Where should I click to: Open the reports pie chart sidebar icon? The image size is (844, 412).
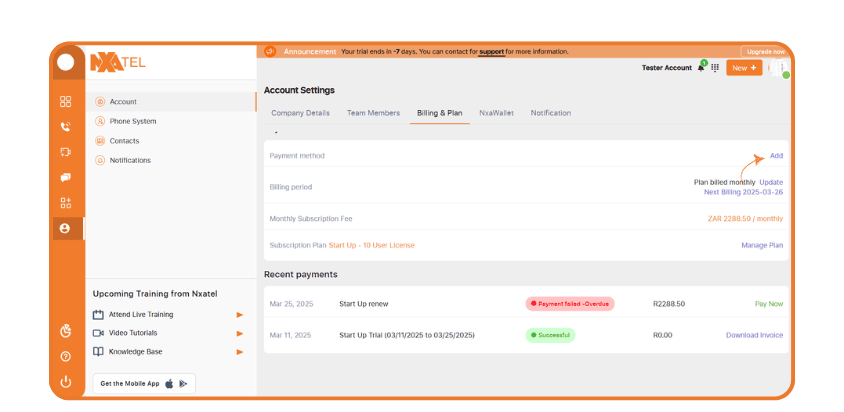(x=66, y=331)
